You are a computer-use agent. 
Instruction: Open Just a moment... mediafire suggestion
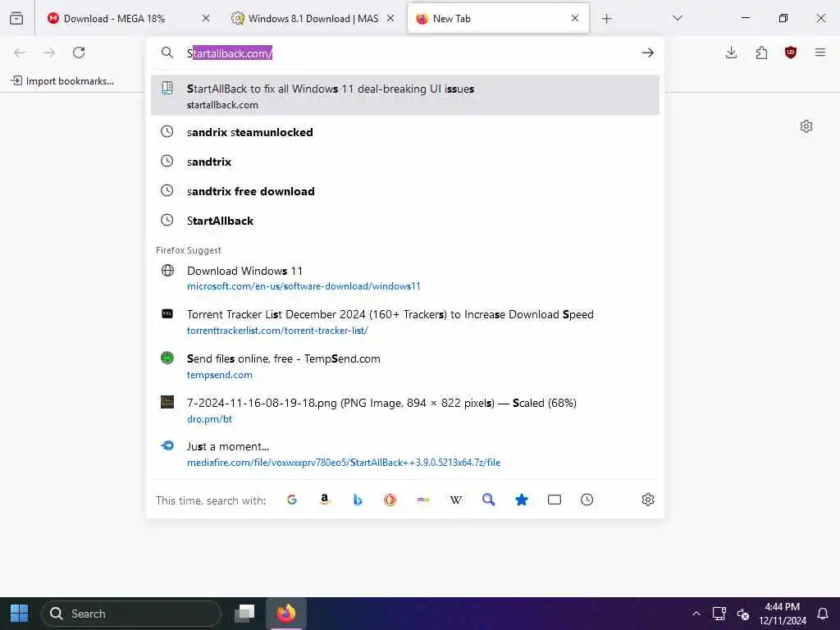[x=405, y=454]
